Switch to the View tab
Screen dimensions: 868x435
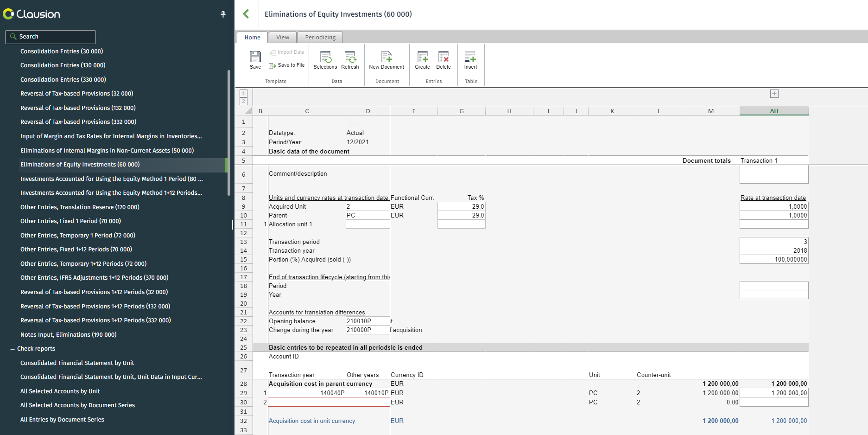[x=282, y=37]
